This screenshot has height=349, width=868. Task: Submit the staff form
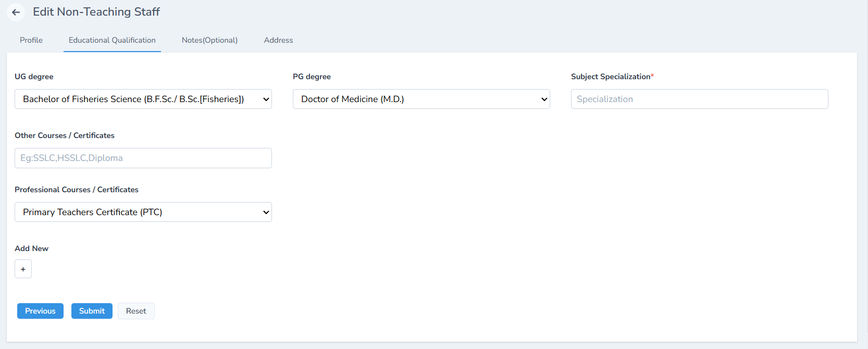coord(92,311)
